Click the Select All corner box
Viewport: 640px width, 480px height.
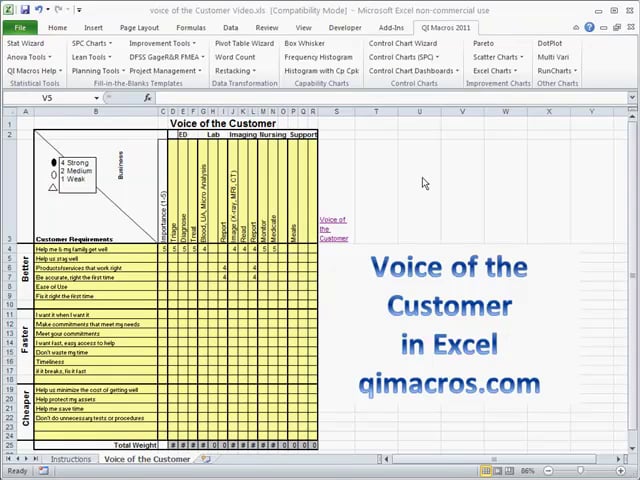tap(10, 111)
